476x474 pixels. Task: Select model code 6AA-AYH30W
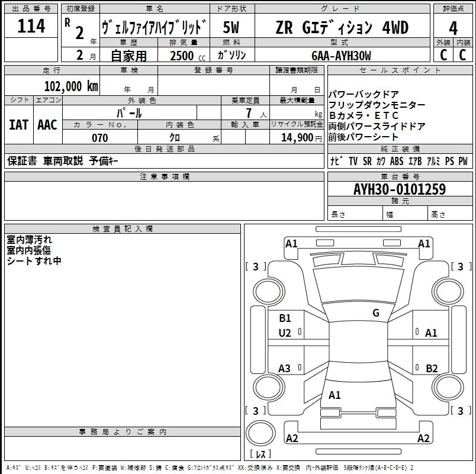(x=341, y=56)
